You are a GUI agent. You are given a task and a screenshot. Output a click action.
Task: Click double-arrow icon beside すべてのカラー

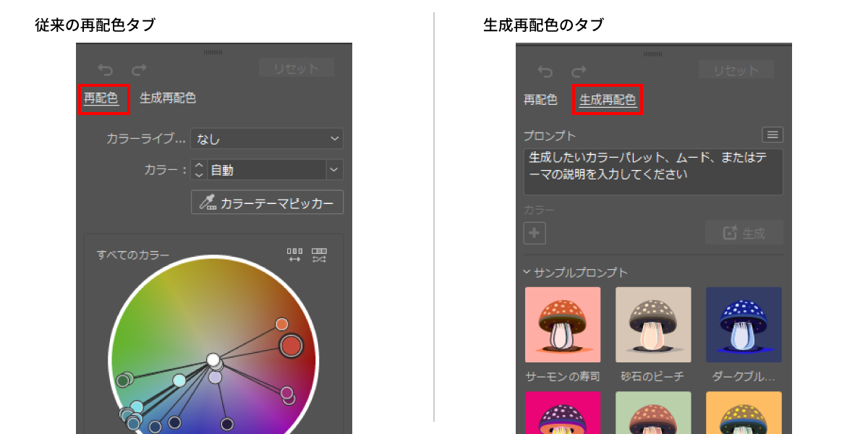click(x=294, y=255)
